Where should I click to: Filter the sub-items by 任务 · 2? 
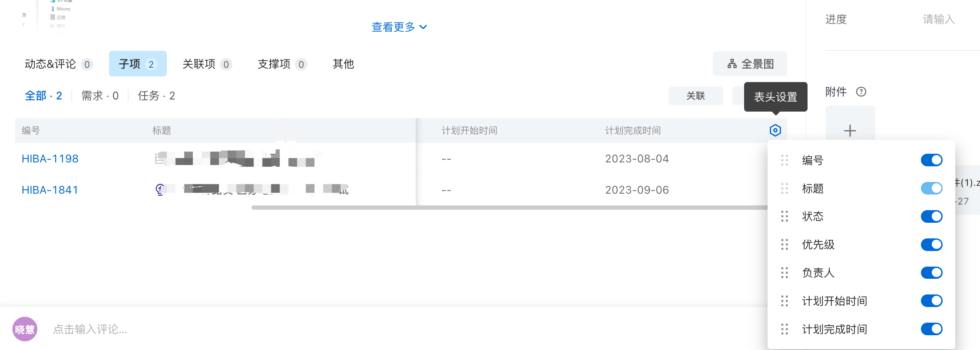click(156, 96)
